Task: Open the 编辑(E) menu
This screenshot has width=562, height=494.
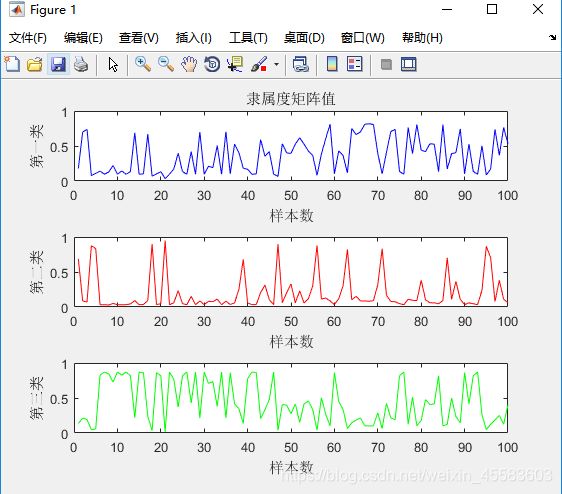Action: (83, 38)
